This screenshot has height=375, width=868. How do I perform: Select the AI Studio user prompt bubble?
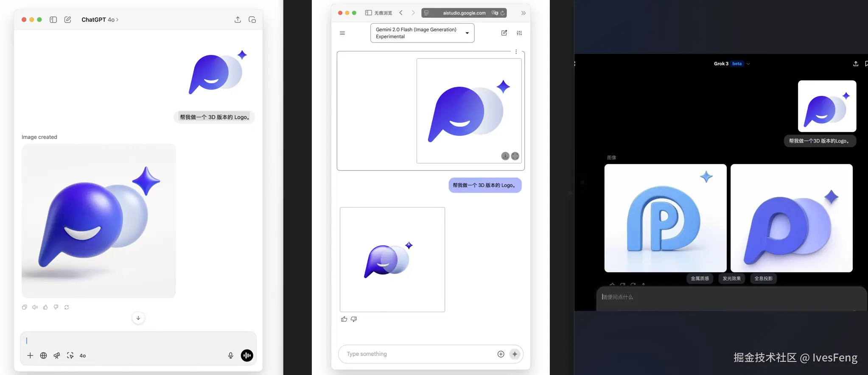coord(485,185)
